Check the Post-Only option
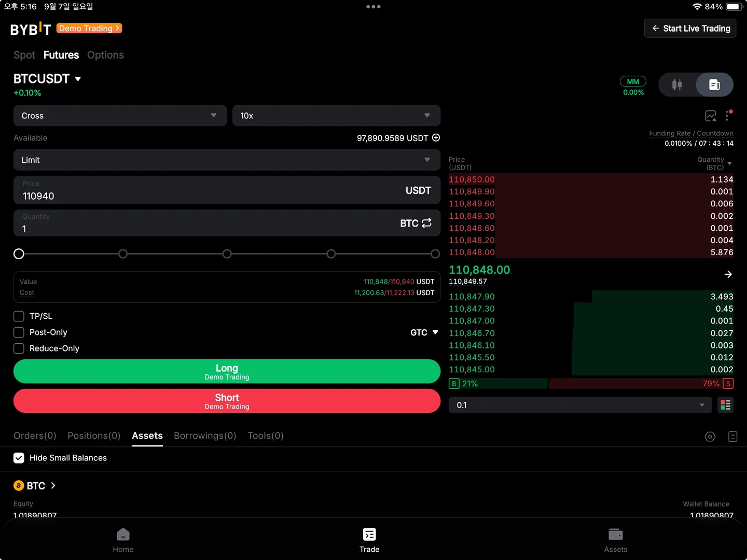The image size is (747, 560). click(x=19, y=332)
